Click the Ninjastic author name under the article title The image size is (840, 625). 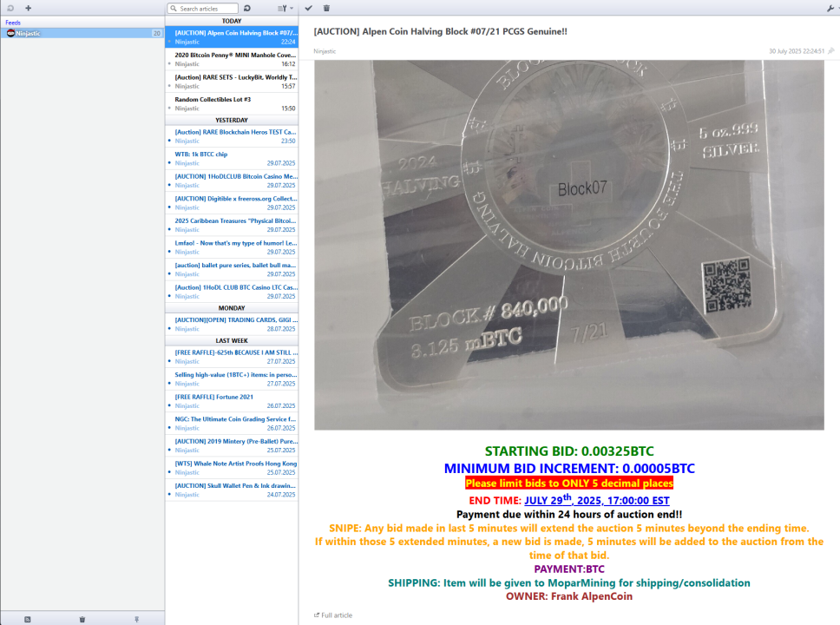point(325,51)
